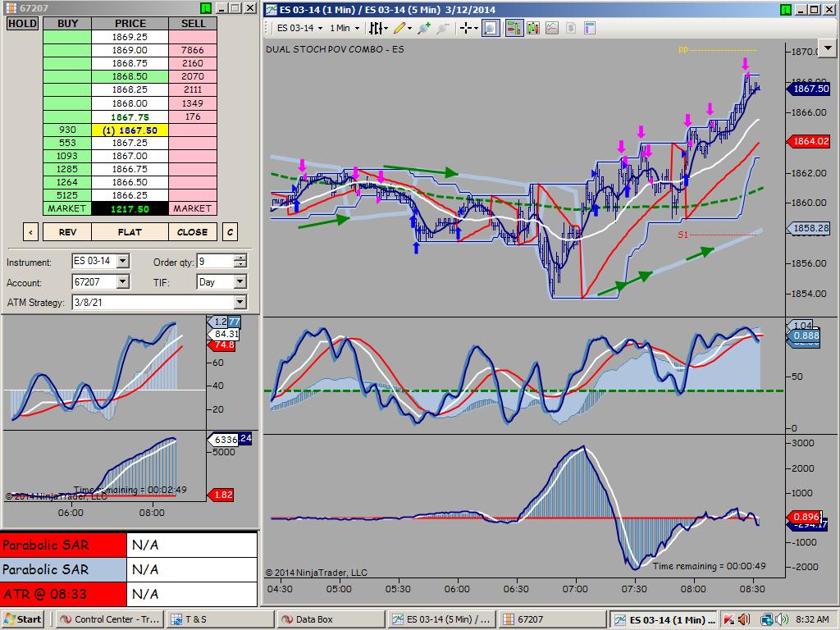This screenshot has width=840, height=630.
Task: Click the green connection indicator in 67207 window
Action: (x=206, y=8)
